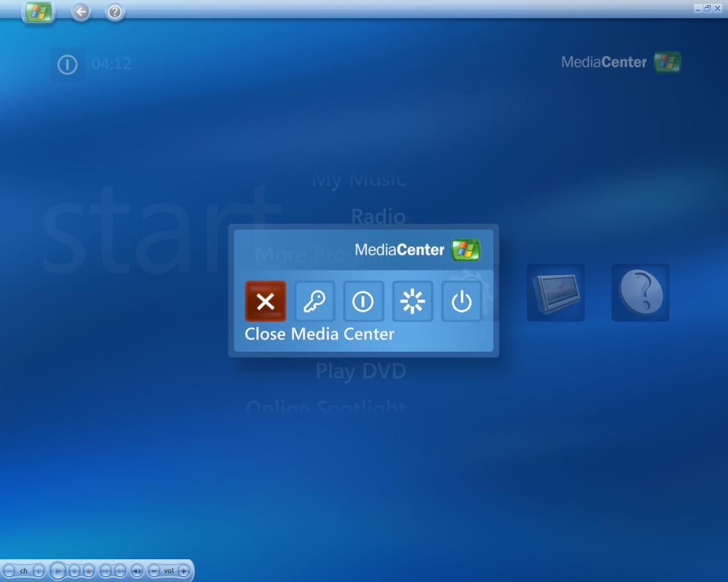Skip to previous track button
This screenshot has height=582, width=728.
[106, 571]
